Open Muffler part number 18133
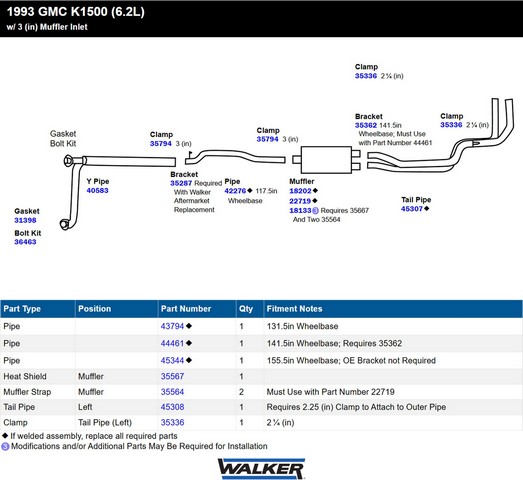523x480 pixels. tap(300, 210)
